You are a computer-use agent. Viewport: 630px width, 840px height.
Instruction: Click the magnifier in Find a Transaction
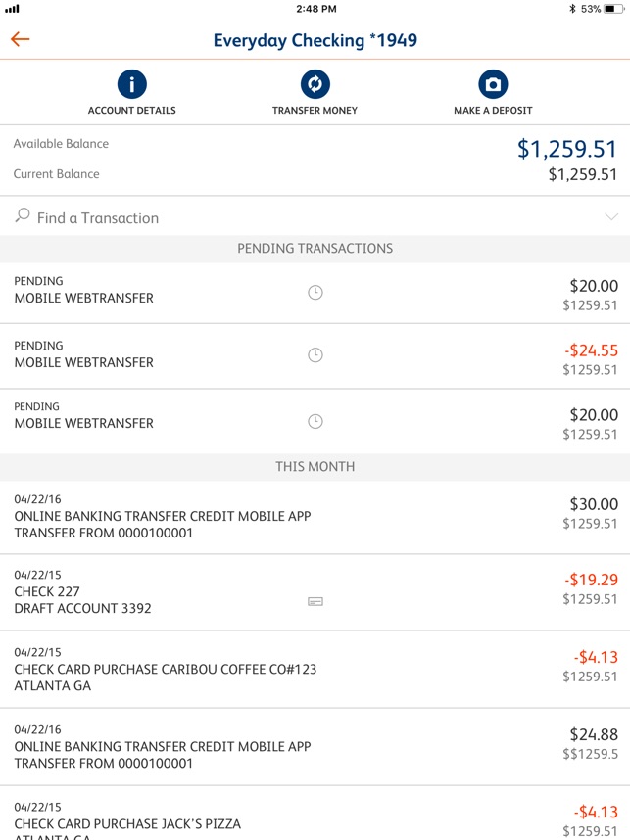pos(21,217)
